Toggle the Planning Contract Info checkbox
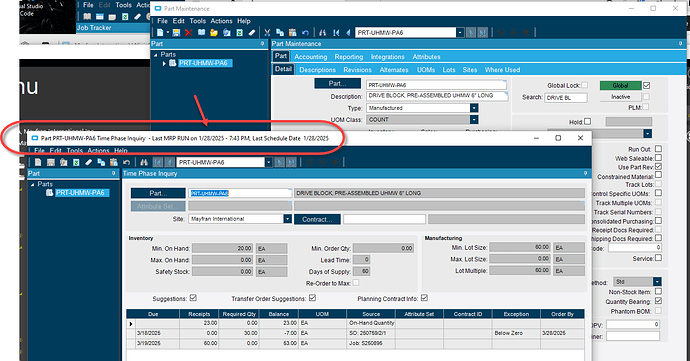 pos(424,298)
